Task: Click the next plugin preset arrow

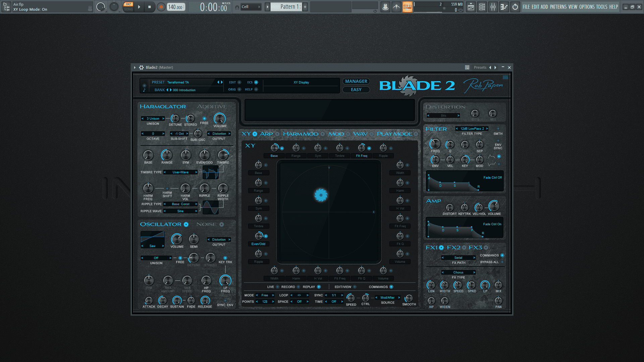Action: (495, 67)
